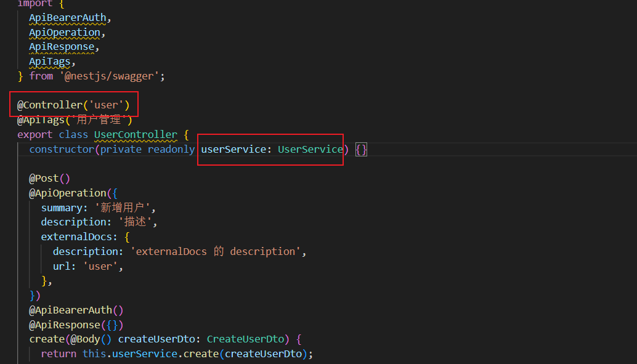The height and width of the screenshot is (364, 637).
Task: Click the UserController class name
Action: coord(135,134)
